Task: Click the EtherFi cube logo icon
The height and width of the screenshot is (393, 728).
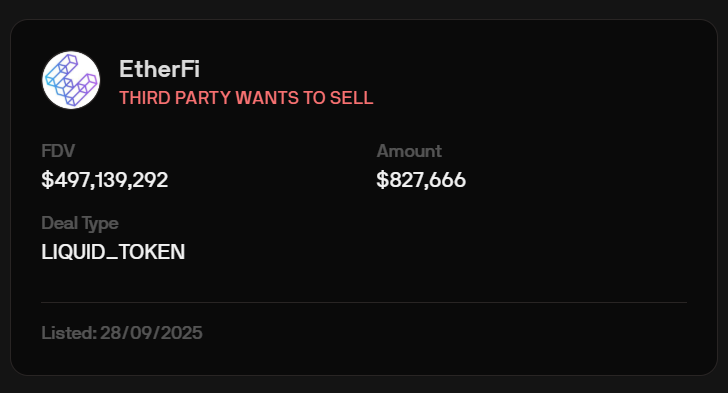Action: (x=71, y=80)
